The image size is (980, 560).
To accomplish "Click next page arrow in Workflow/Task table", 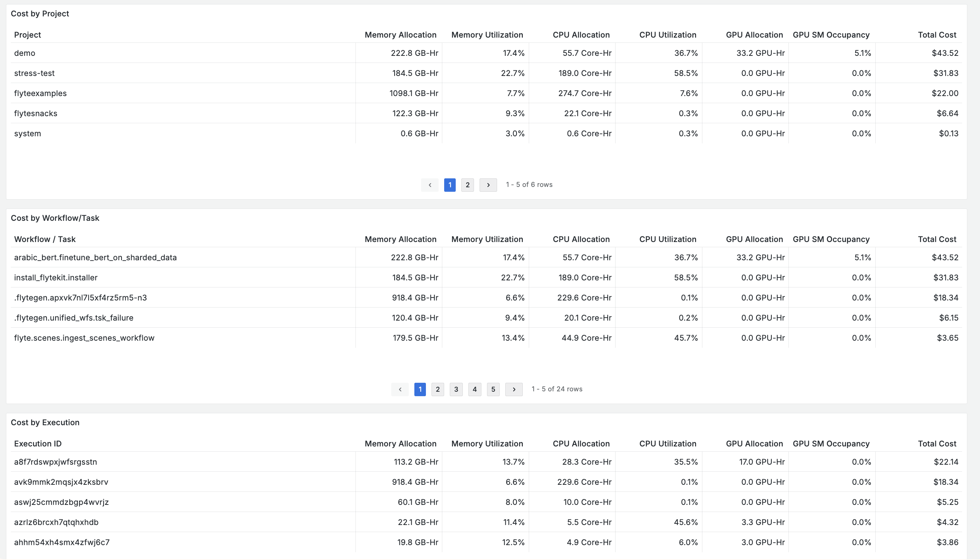I will tap(513, 389).
